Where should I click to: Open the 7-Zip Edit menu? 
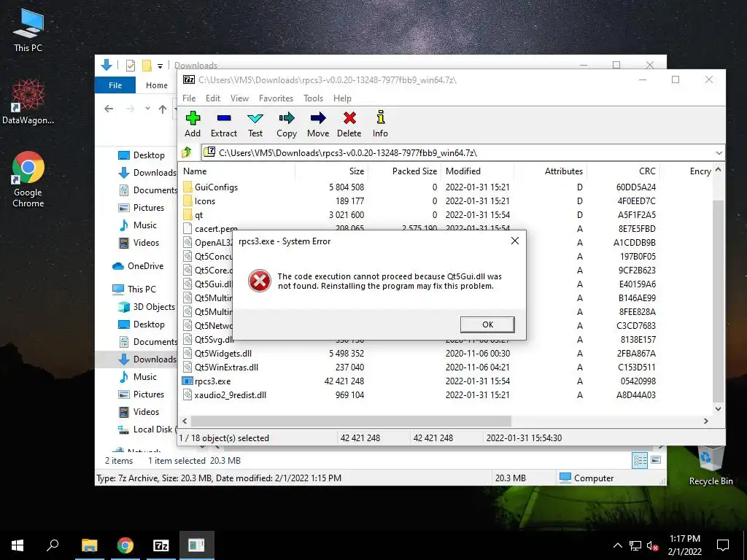(x=212, y=98)
